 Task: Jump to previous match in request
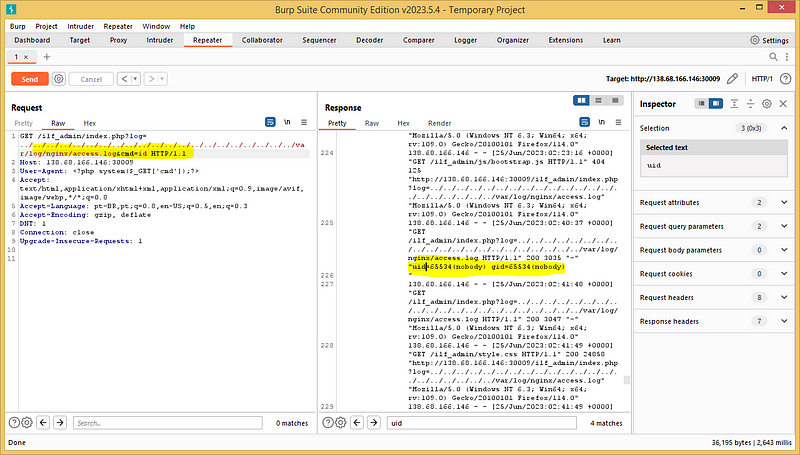click(x=43, y=422)
